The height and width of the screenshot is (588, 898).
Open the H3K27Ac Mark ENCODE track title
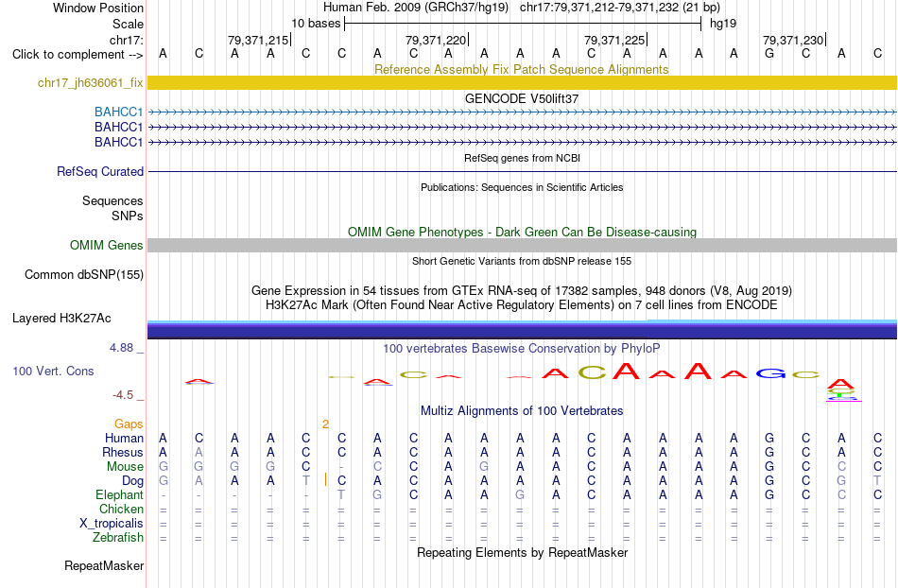pyautogui.click(x=521, y=305)
